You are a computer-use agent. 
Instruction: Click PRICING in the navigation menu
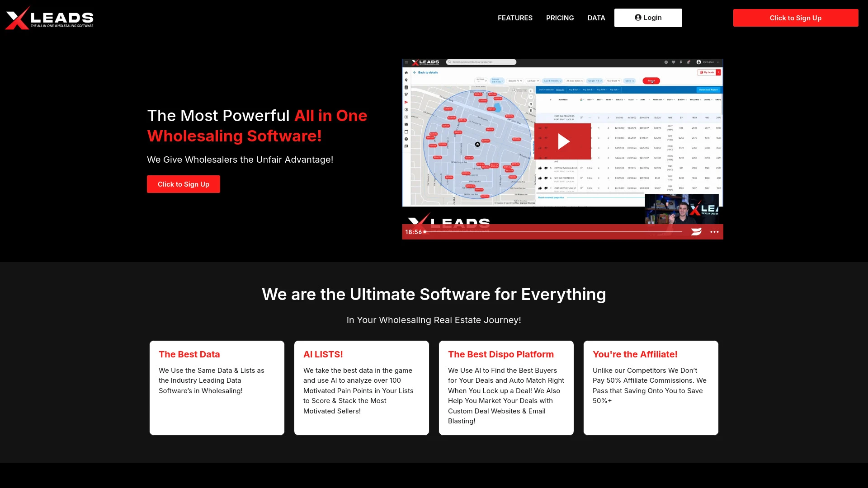pyautogui.click(x=560, y=17)
